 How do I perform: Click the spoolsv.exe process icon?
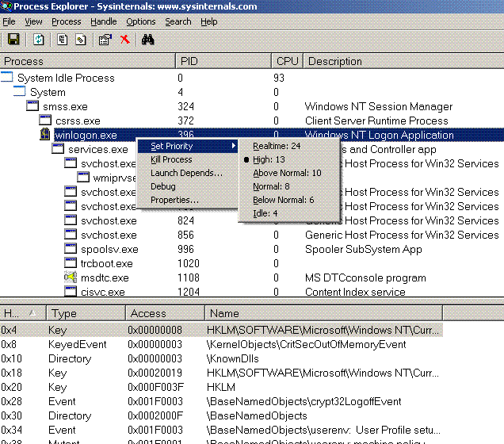71,248
